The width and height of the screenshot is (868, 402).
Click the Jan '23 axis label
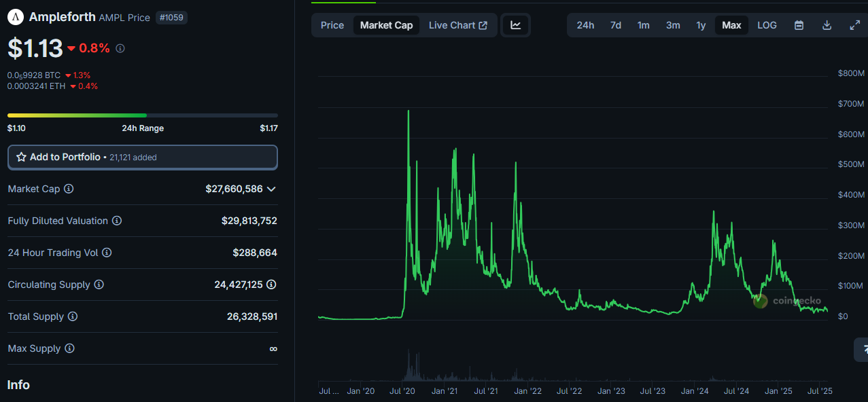tap(611, 391)
